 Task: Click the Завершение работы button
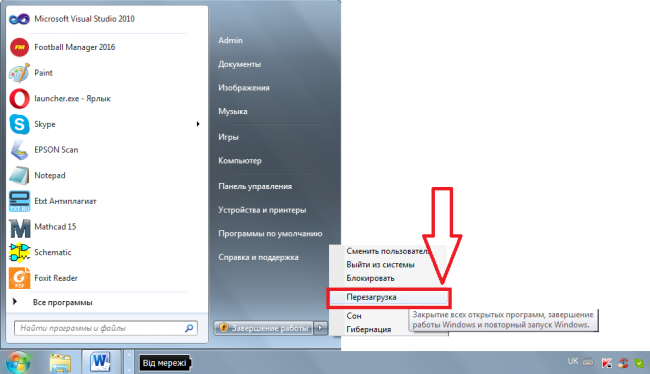coord(264,328)
